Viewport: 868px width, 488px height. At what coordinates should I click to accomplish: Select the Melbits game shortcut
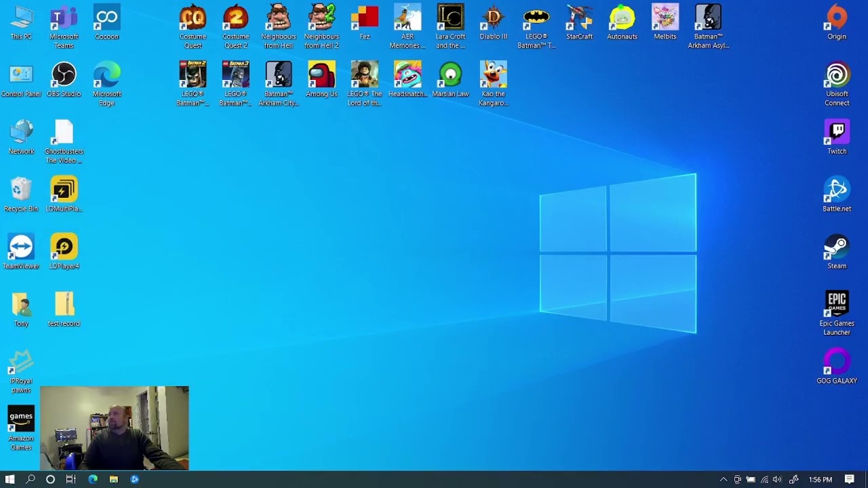click(665, 22)
